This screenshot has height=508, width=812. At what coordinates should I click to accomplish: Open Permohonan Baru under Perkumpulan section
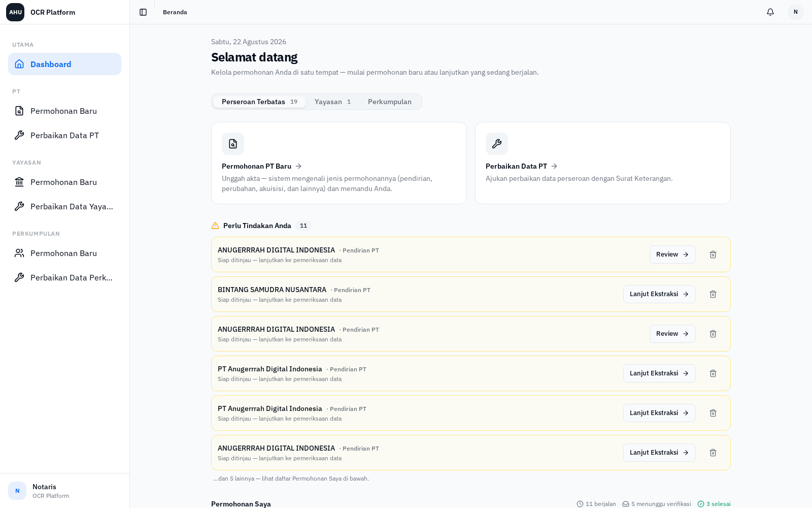click(x=64, y=253)
